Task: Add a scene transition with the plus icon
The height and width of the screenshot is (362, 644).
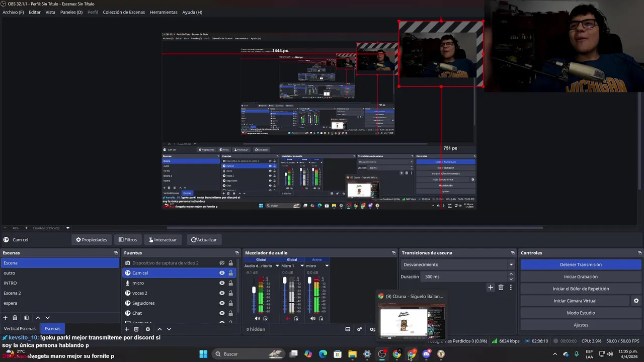Action: pos(491,288)
